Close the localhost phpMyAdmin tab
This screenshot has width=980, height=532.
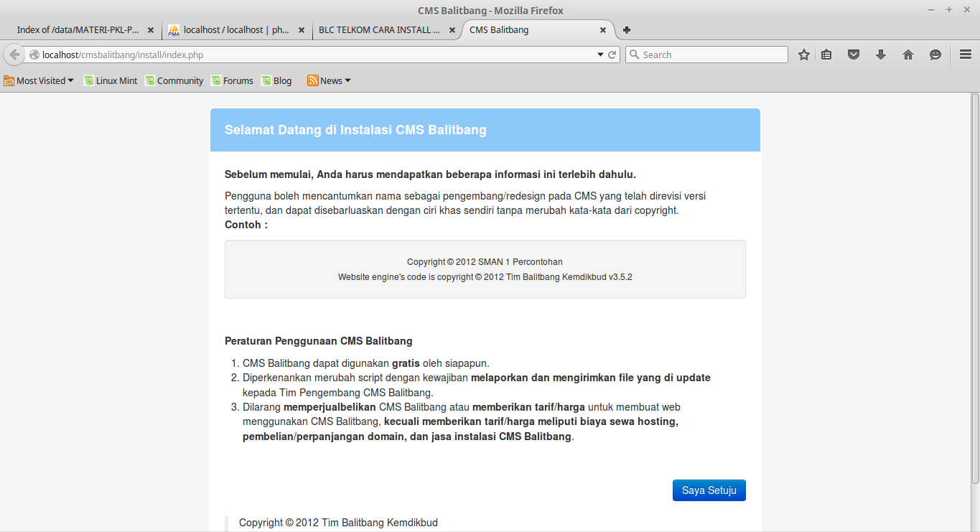coord(302,30)
